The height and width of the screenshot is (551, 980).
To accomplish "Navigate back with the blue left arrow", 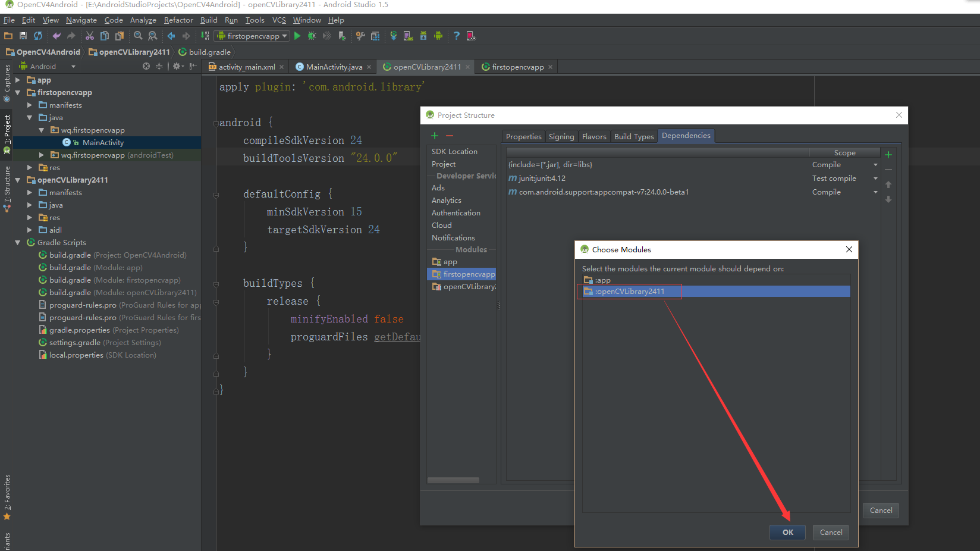I will (171, 36).
